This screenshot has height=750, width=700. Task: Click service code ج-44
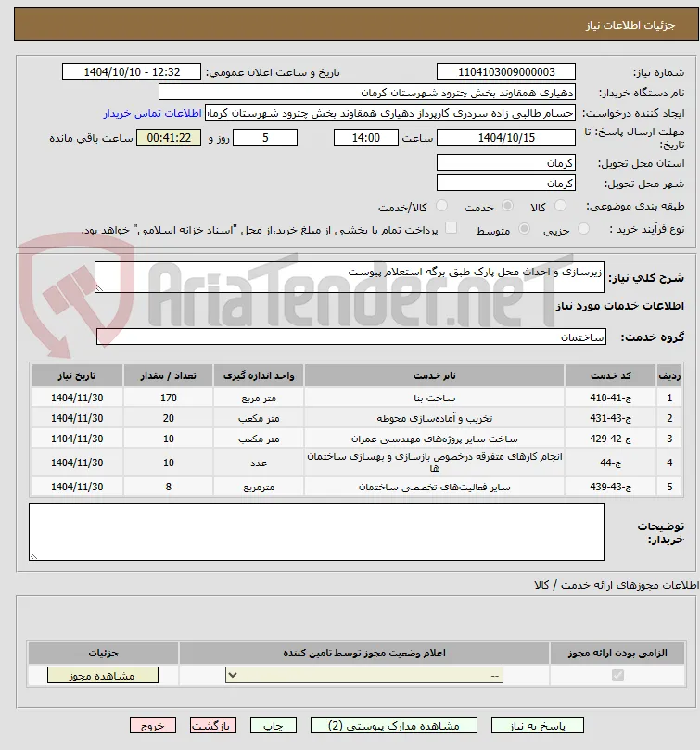[x=610, y=463]
